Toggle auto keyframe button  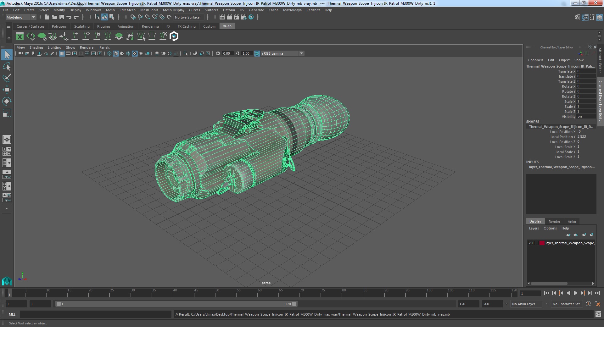(x=588, y=304)
